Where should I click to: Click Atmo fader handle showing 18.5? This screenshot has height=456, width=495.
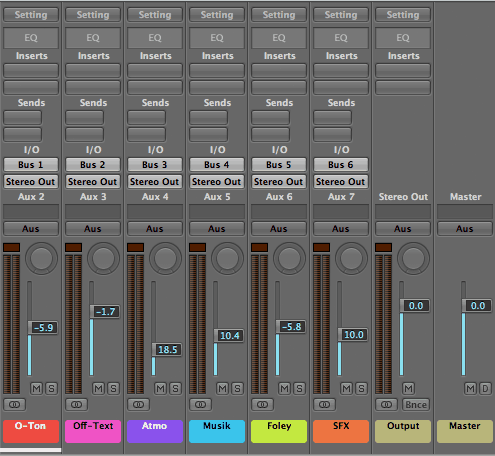[167, 350]
